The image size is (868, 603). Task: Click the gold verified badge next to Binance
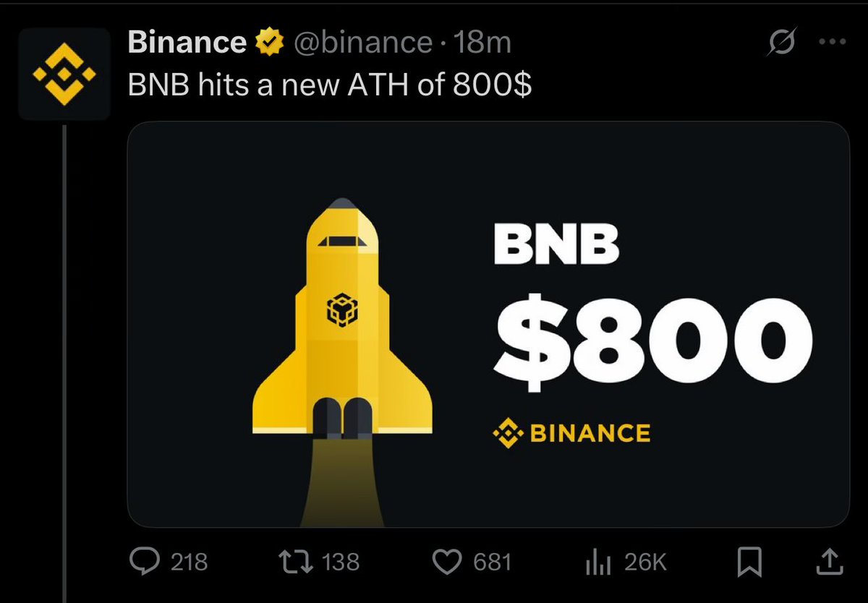[268, 43]
